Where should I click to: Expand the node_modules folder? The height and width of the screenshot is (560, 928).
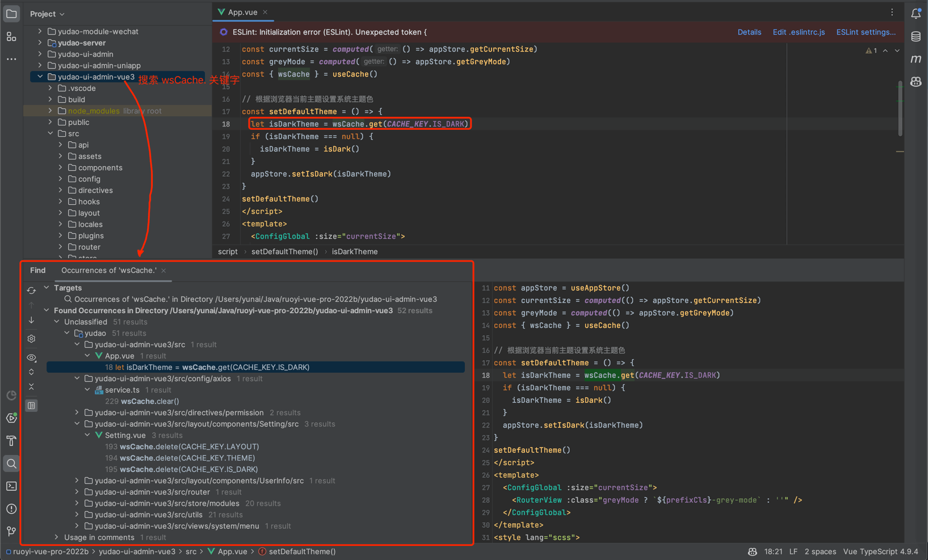pos(51,111)
